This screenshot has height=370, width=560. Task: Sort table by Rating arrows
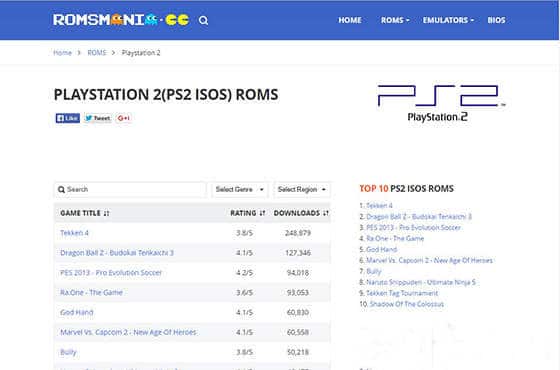262,213
